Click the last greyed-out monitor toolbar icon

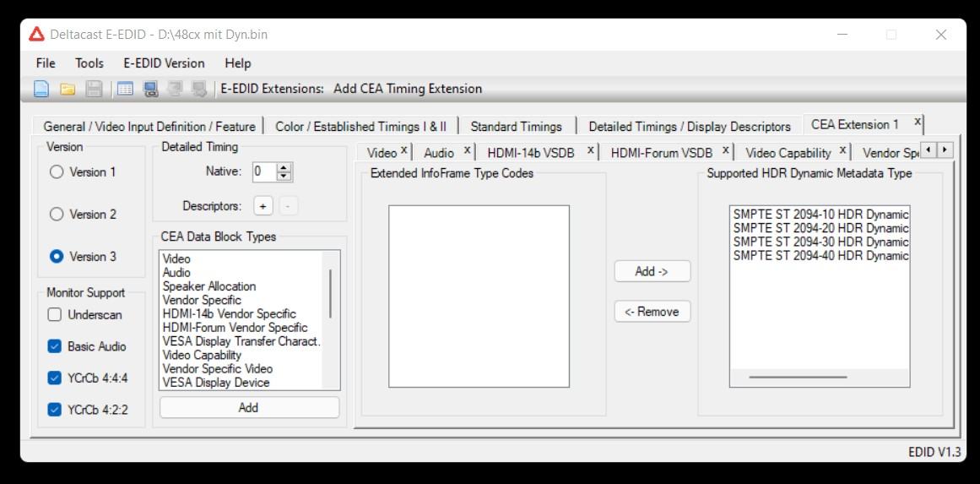(199, 90)
